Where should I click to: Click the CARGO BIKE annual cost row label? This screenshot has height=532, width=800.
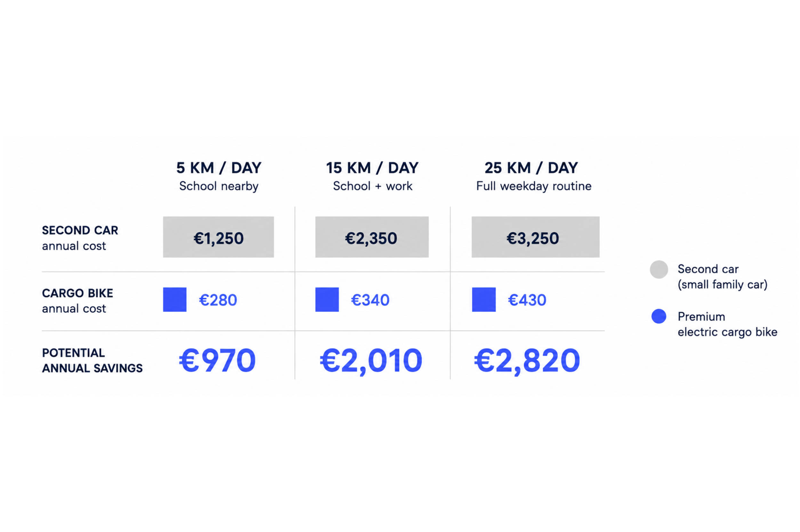pyautogui.click(x=77, y=301)
